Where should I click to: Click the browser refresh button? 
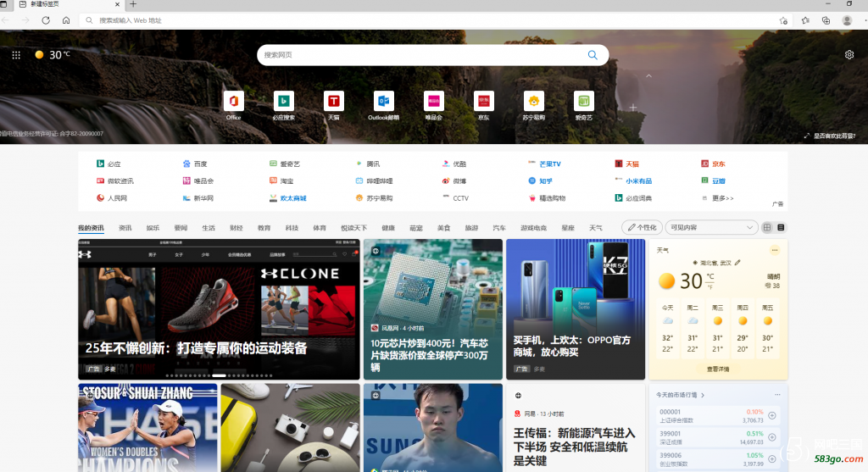pos(46,20)
